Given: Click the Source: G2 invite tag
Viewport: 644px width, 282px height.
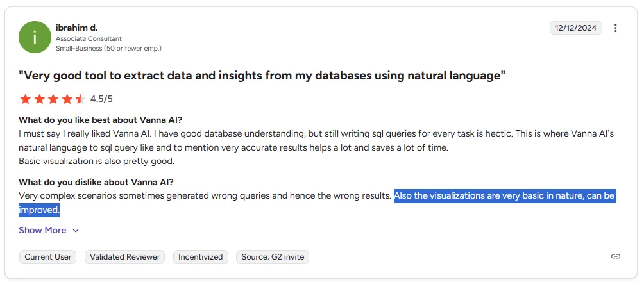Looking at the screenshot, I should 273,257.
